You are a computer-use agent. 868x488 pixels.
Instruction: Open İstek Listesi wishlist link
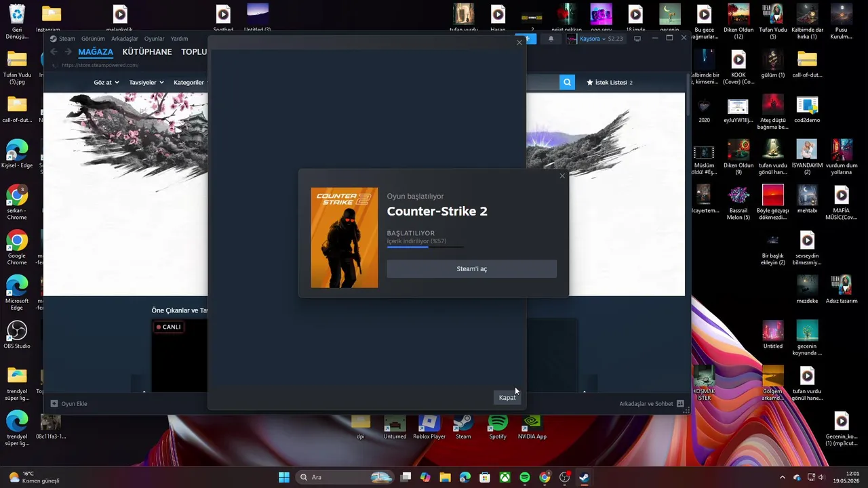[x=609, y=83]
